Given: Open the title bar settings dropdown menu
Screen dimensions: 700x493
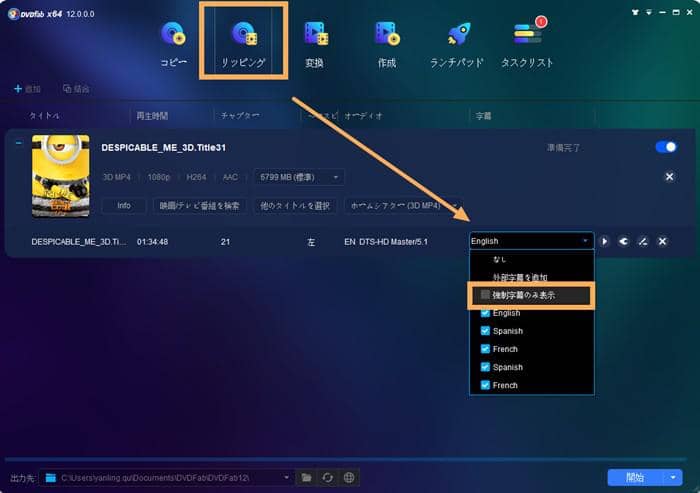Looking at the screenshot, I should tap(649, 13).
